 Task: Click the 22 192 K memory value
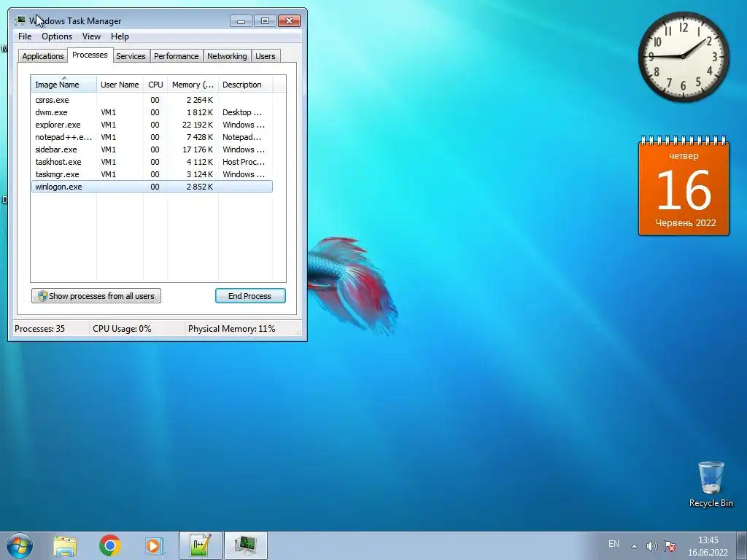click(197, 125)
